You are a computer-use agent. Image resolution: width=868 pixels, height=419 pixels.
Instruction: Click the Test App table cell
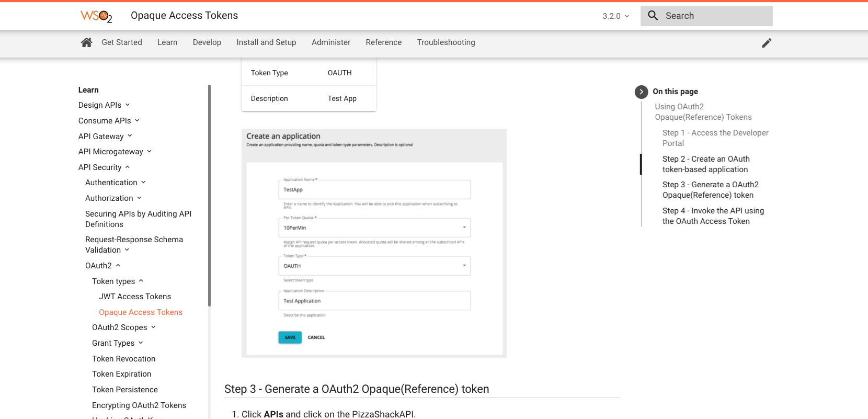[x=342, y=98]
